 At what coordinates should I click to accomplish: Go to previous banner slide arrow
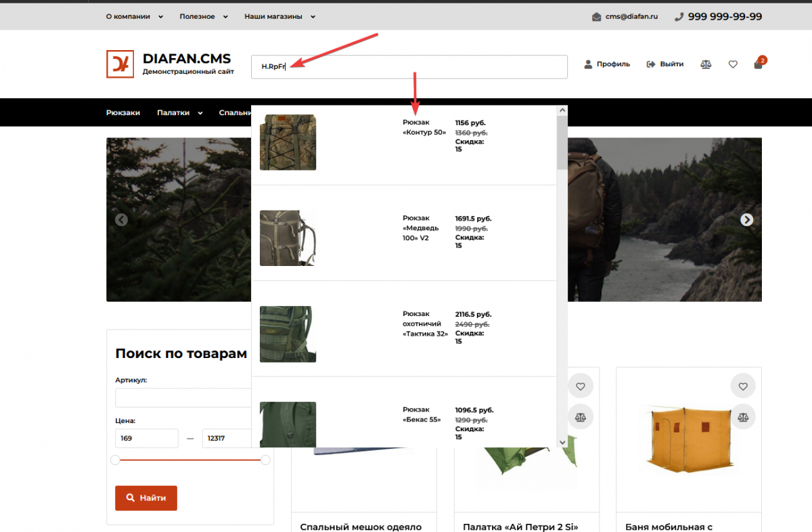point(121,219)
